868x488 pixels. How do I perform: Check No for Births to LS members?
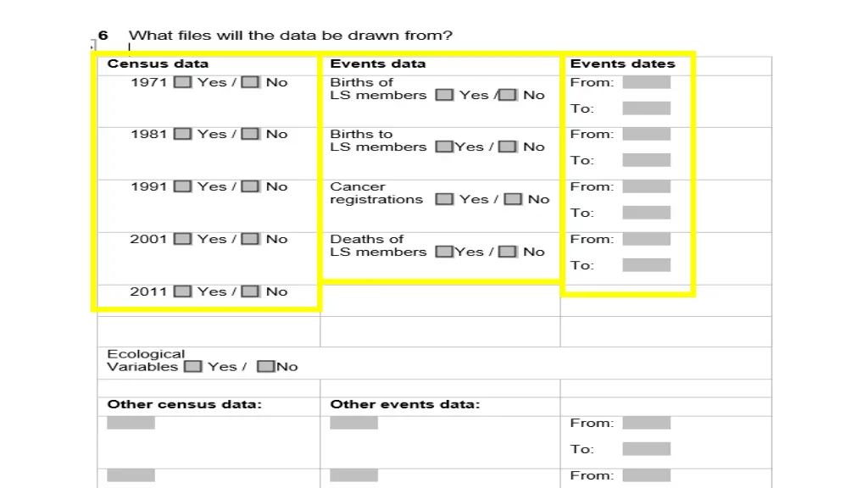[507, 147]
